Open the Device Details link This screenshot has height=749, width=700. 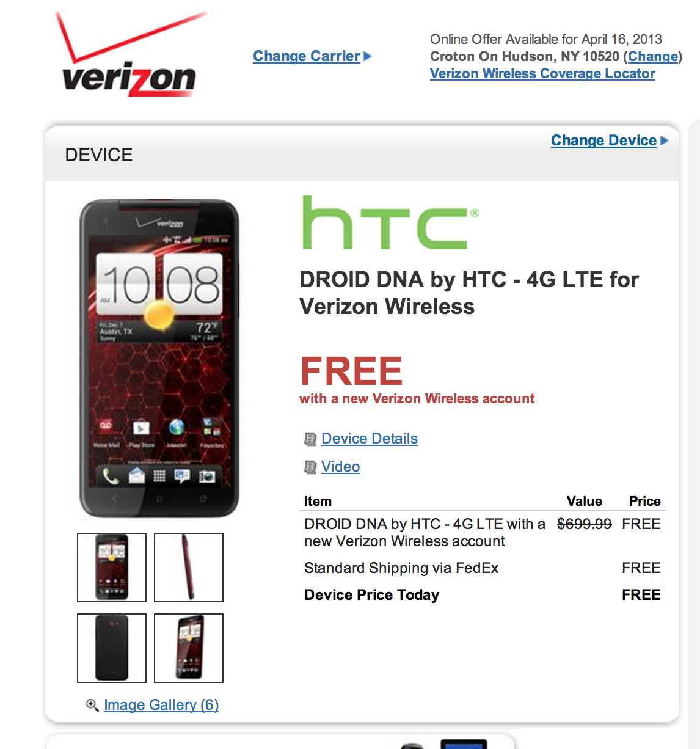point(370,439)
